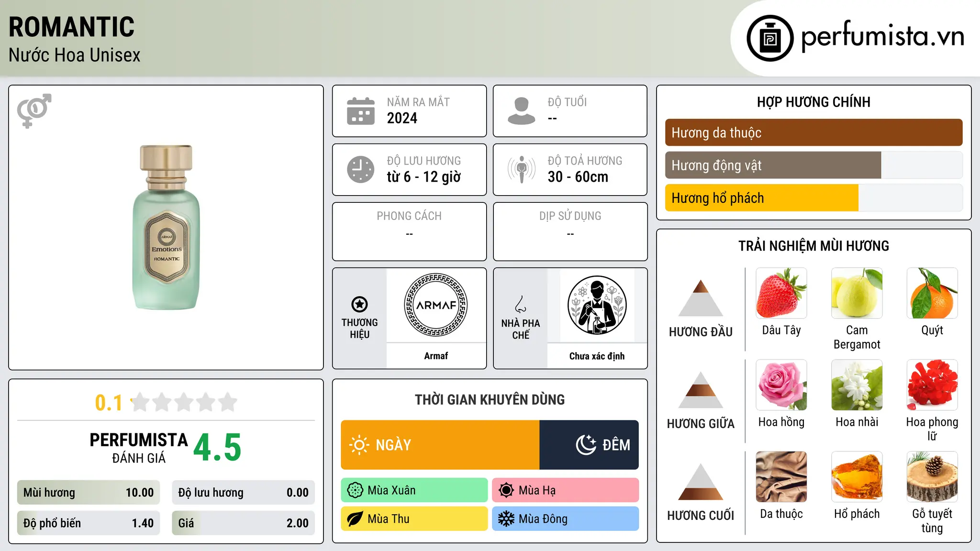Click the Nước Hoa Unisex subtitle
The width and height of the screenshot is (980, 551).
(x=75, y=55)
